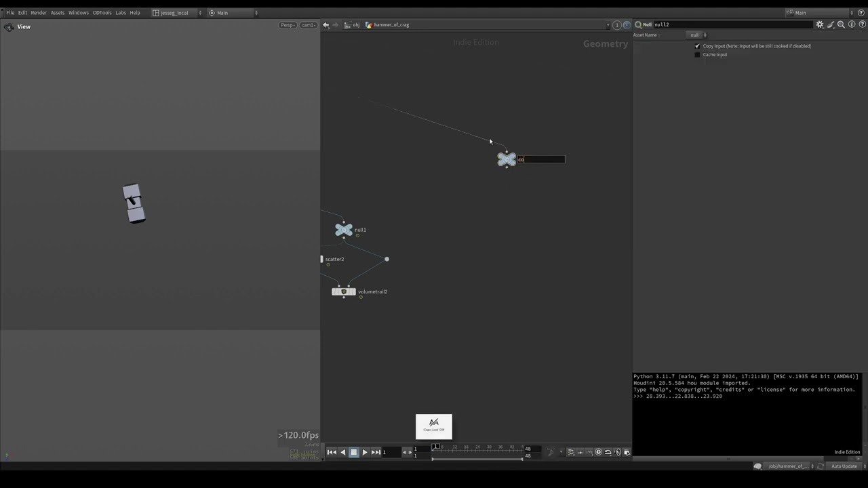The height and width of the screenshot is (488, 868).
Task: Click the help icon beside the take dropdown
Action: [x=862, y=13]
